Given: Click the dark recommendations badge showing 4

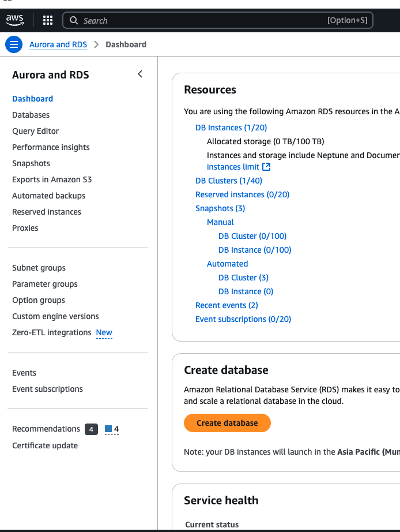Looking at the screenshot, I should [91, 429].
